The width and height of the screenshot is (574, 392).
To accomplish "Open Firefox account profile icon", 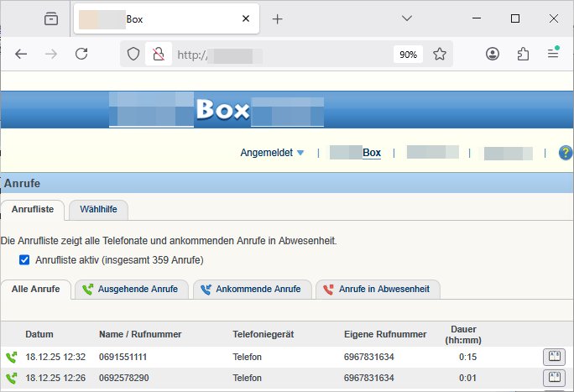I will pyautogui.click(x=493, y=54).
